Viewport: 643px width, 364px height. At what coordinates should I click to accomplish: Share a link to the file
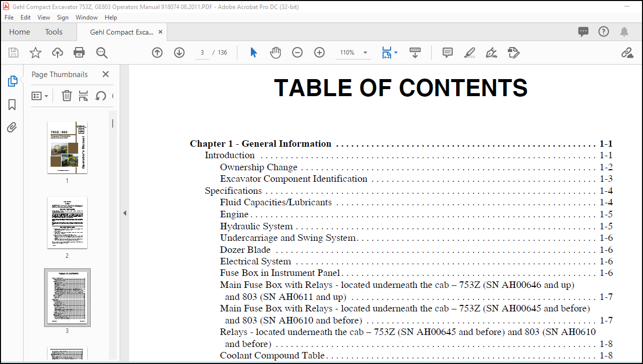pos(627,53)
